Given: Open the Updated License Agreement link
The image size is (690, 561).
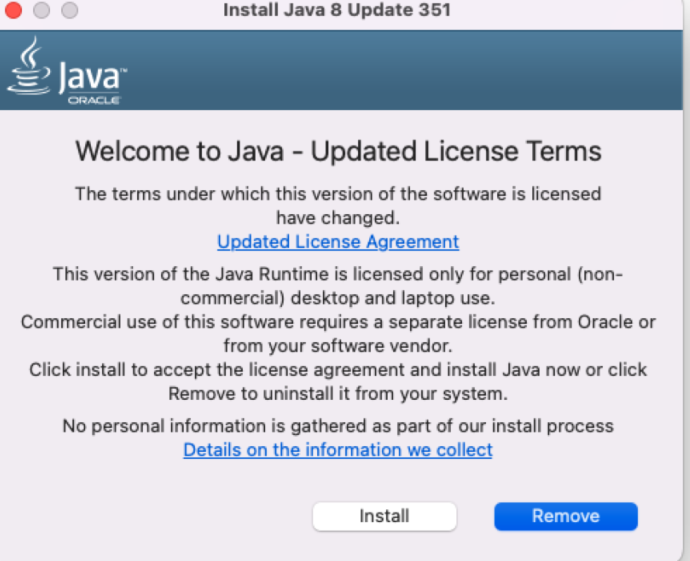Looking at the screenshot, I should 338,242.
